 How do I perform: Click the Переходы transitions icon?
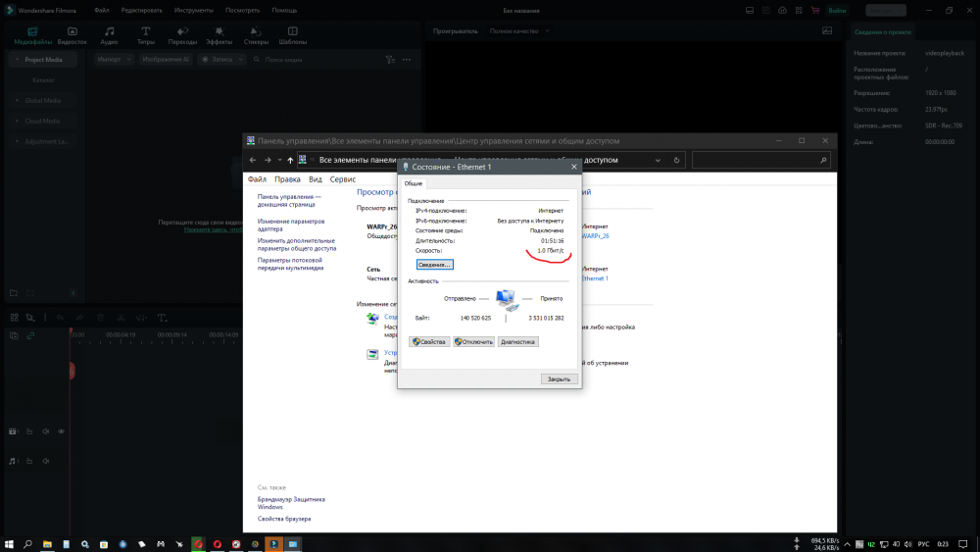182,32
